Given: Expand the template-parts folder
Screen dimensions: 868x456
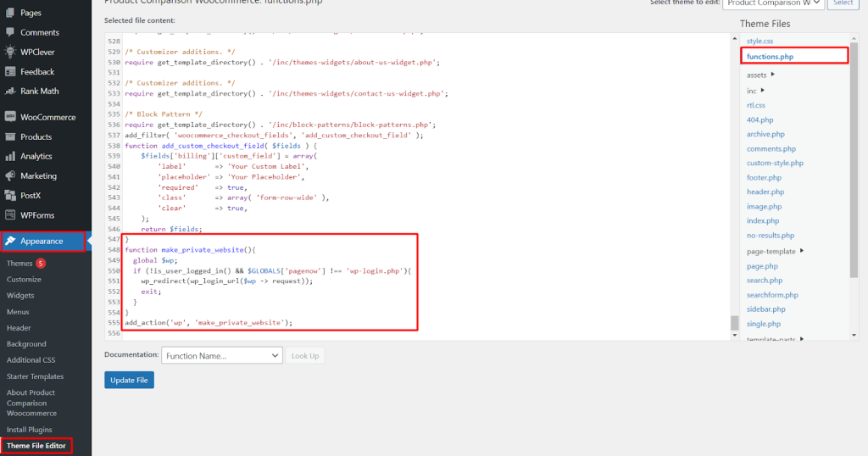Looking at the screenshot, I should [x=775, y=338].
